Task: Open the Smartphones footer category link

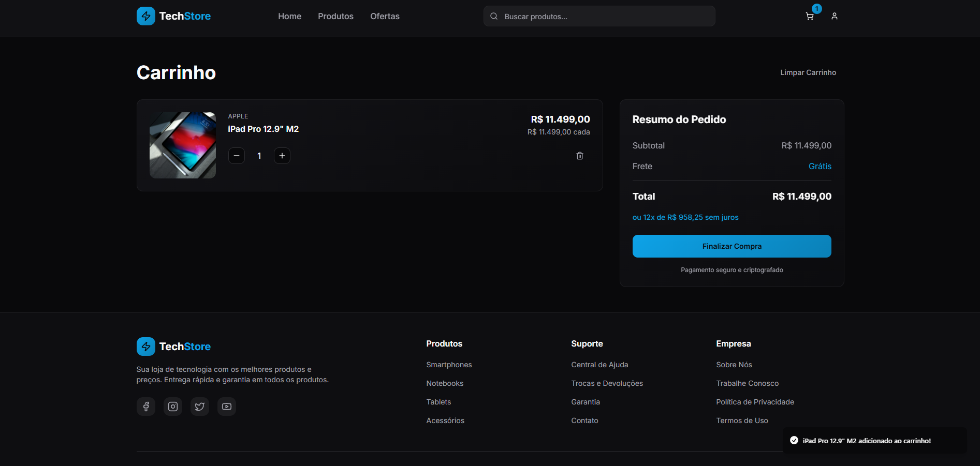Action: (449, 365)
